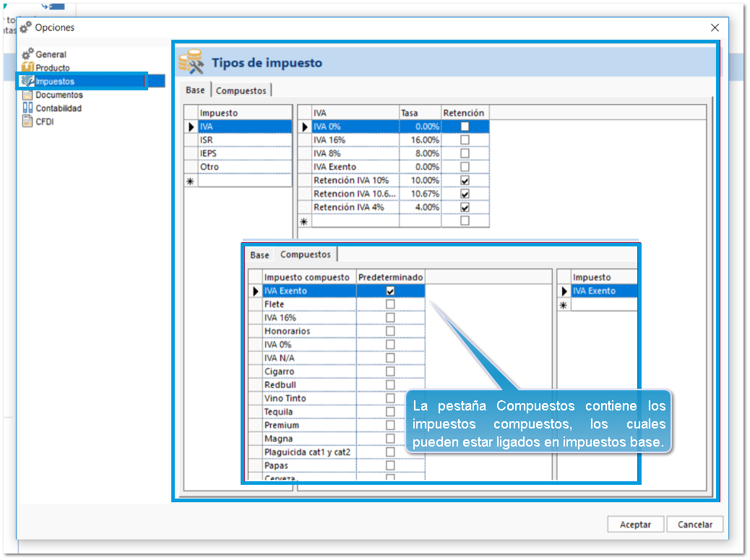Select the ISR row in Impuesto list

tap(244, 140)
